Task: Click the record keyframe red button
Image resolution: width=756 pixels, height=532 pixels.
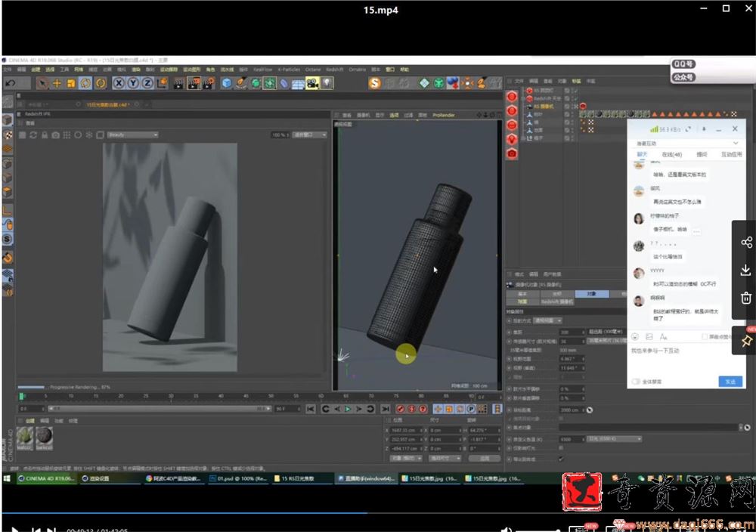Action: pyautogui.click(x=400, y=409)
